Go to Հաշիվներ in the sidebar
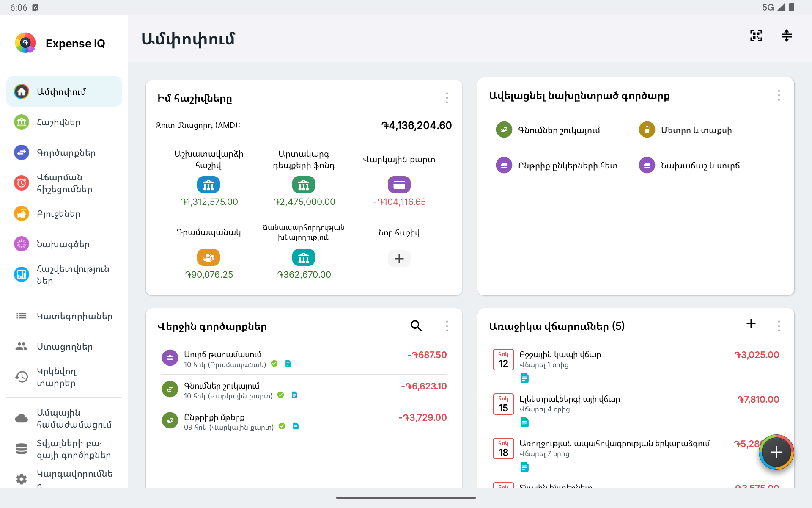 pyautogui.click(x=64, y=122)
